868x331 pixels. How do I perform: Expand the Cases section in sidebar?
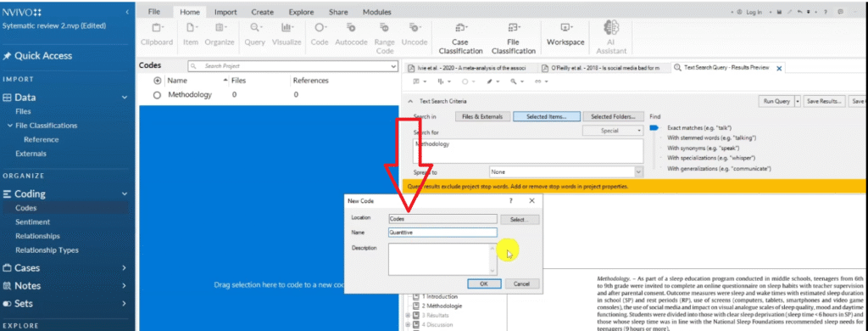tap(125, 268)
